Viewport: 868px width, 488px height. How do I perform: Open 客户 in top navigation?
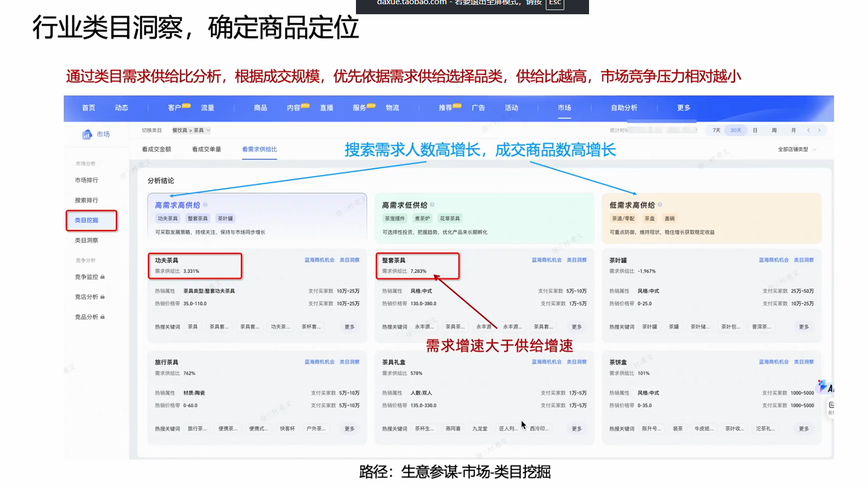[175, 108]
